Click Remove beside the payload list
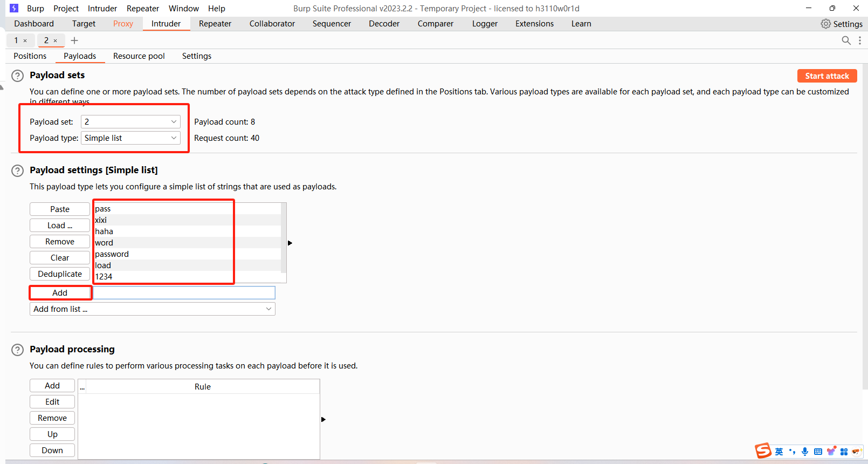 [x=60, y=242]
